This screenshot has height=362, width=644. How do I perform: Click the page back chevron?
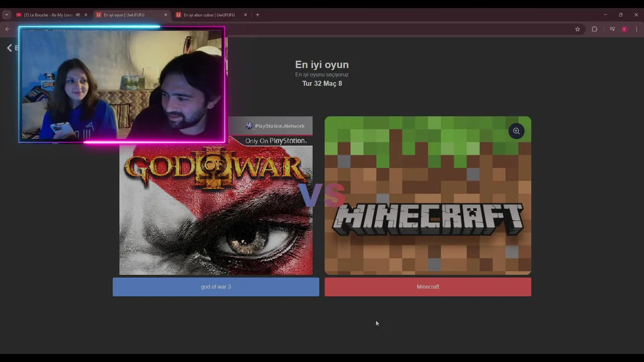[x=9, y=48]
